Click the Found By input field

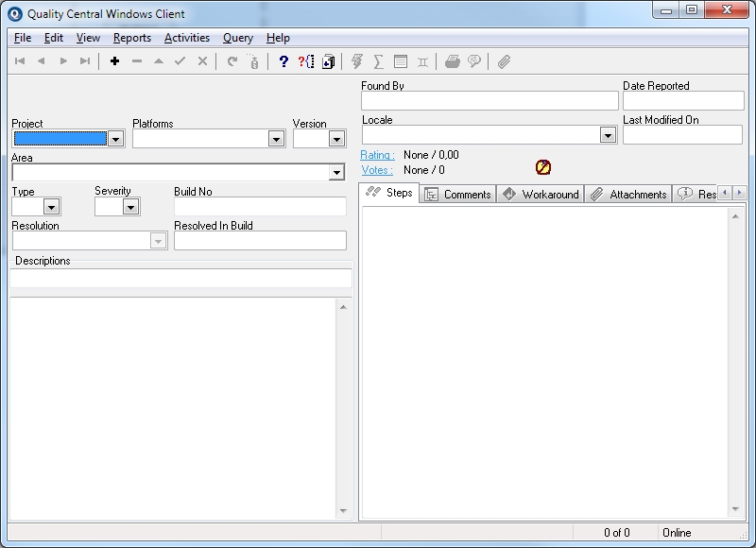[490, 101]
